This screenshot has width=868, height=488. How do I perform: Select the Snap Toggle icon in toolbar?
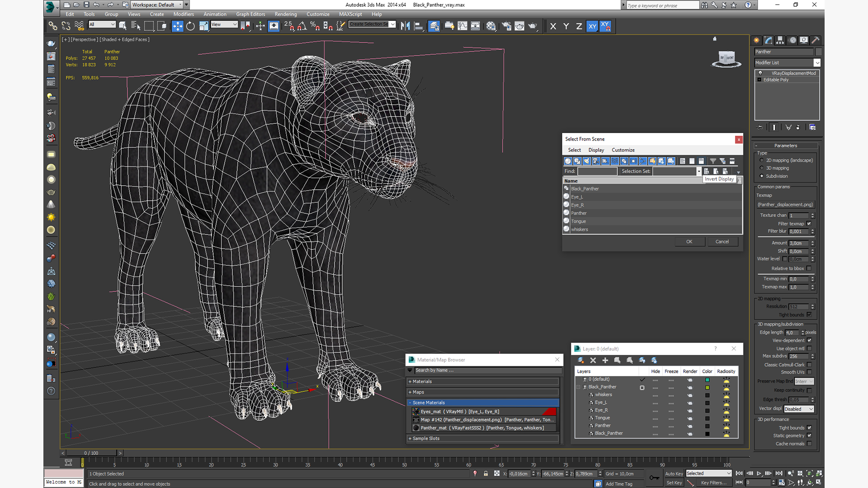pyautogui.click(x=289, y=25)
